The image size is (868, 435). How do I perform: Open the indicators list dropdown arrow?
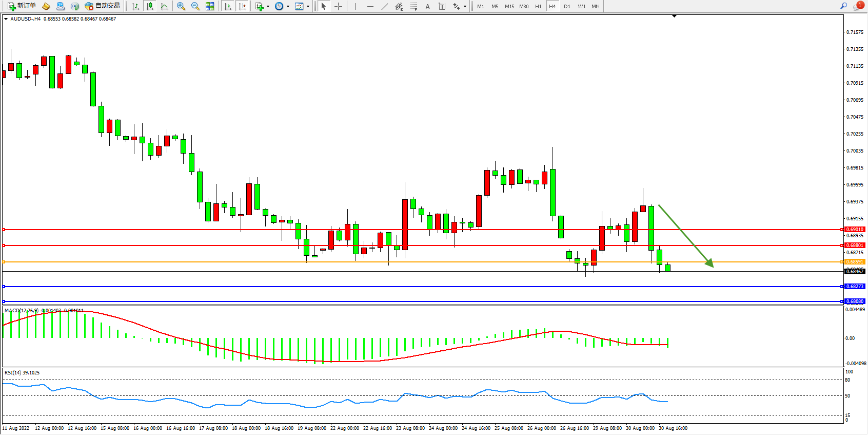pyautogui.click(x=268, y=7)
